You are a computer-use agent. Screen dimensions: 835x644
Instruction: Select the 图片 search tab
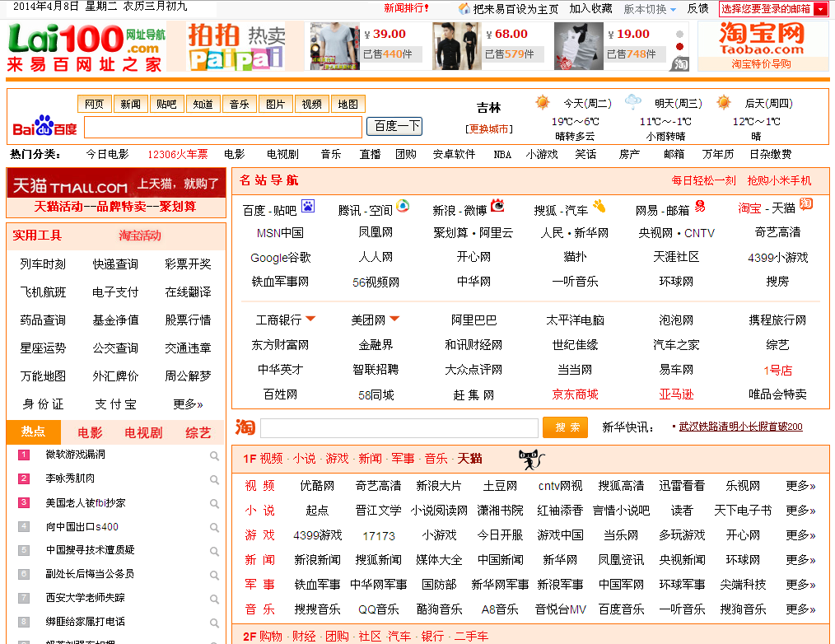coord(276,104)
